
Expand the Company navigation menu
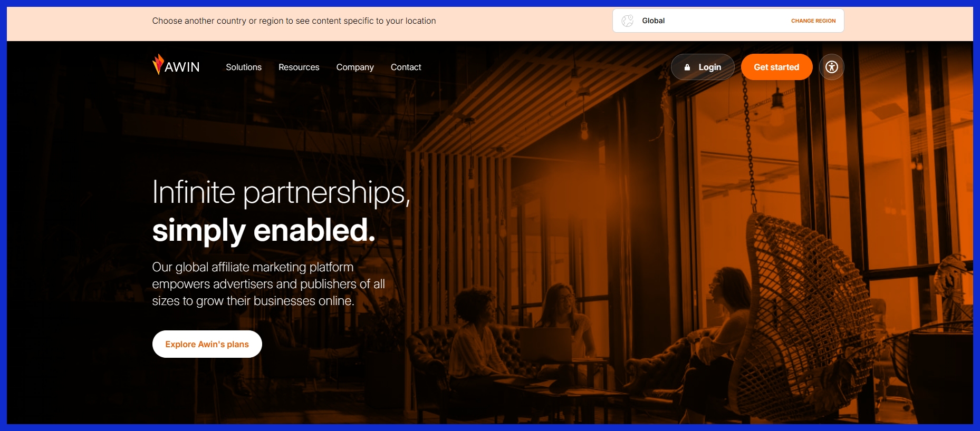pos(355,67)
